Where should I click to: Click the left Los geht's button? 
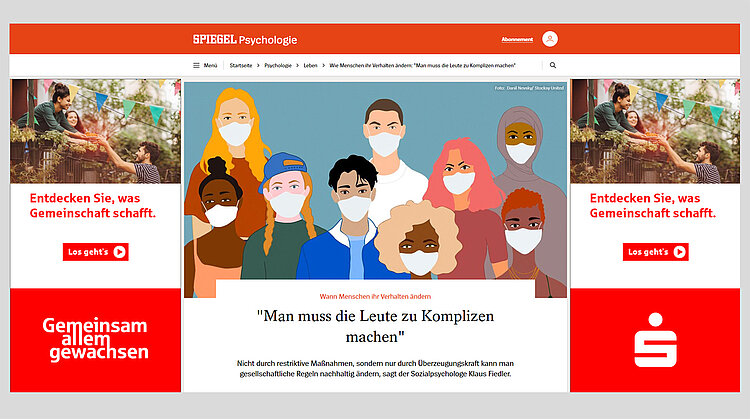coord(96,252)
